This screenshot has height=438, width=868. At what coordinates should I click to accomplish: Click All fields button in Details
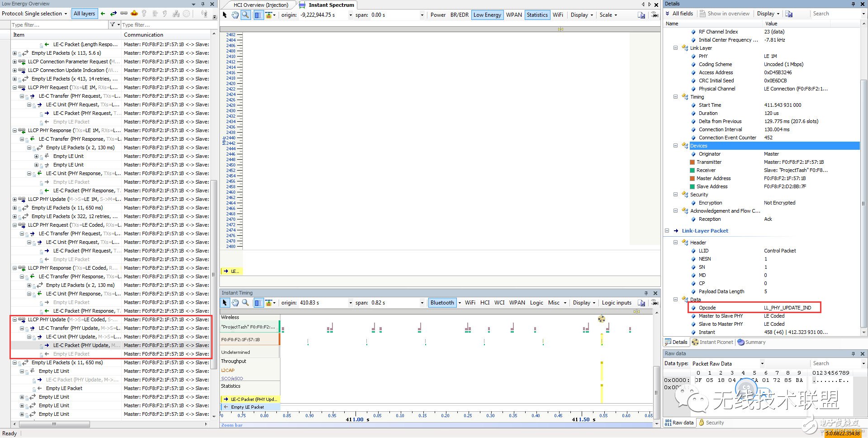pos(679,14)
